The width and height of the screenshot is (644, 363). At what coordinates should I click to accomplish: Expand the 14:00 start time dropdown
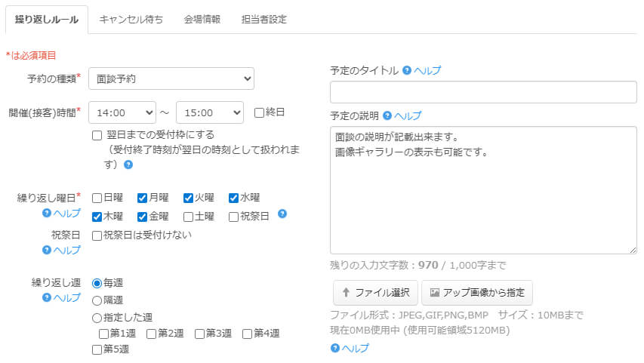click(122, 112)
